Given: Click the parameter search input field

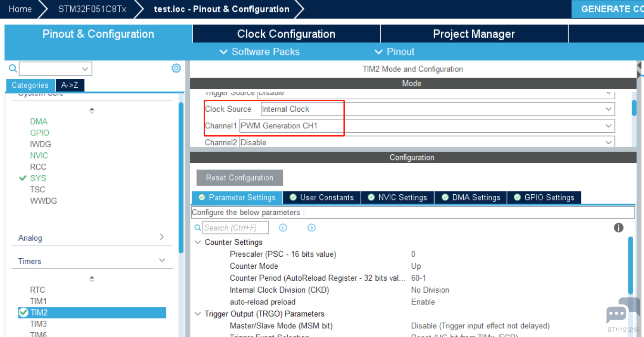Looking at the screenshot, I should pos(236,228).
